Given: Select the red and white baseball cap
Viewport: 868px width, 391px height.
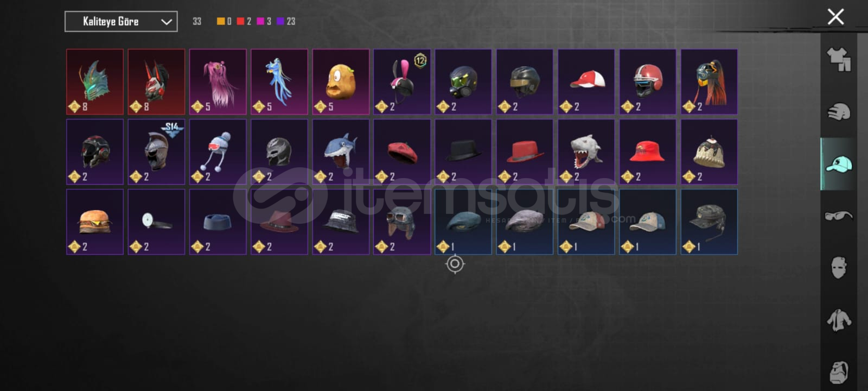Looking at the screenshot, I should pyautogui.click(x=586, y=82).
